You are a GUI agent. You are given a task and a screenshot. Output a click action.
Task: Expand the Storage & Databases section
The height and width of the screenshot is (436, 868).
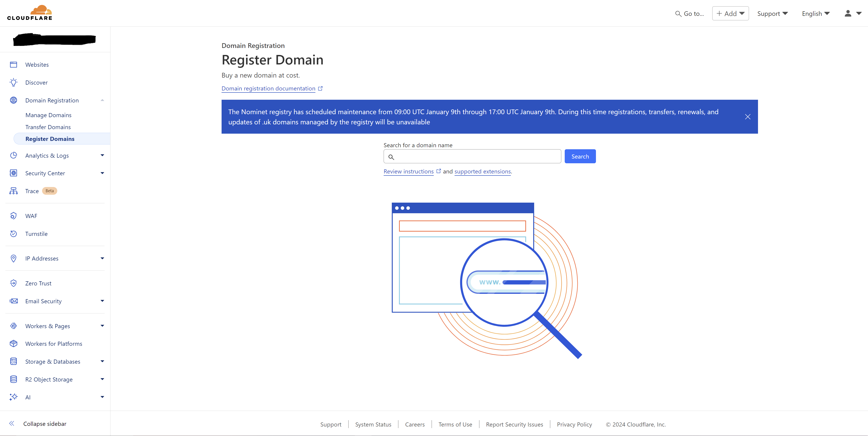coord(102,361)
